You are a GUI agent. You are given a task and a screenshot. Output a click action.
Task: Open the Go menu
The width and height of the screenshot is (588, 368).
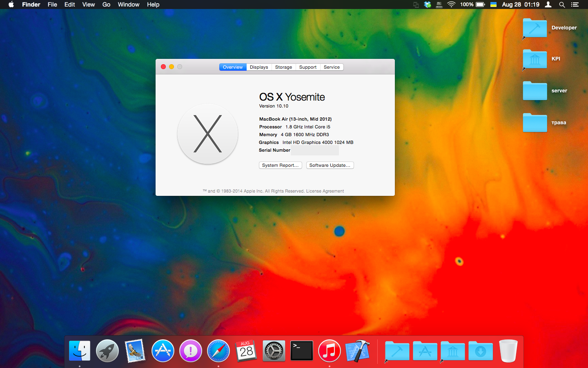[106, 4]
